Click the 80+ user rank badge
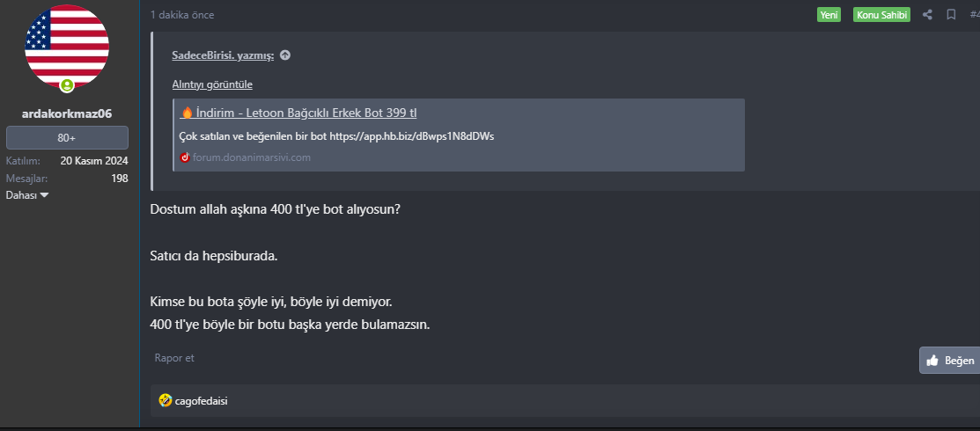The width and height of the screenshot is (980, 431). pyautogui.click(x=67, y=138)
